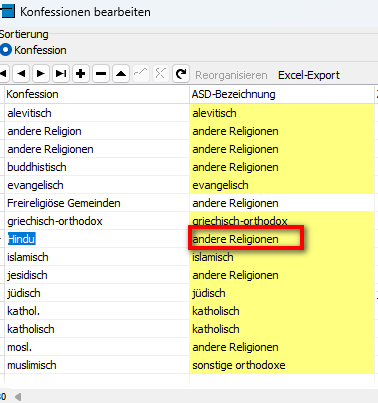Click ASD-Bezeichnung cell in kathol. row
Image resolution: width=378 pixels, height=403 pixels.
click(x=282, y=311)
